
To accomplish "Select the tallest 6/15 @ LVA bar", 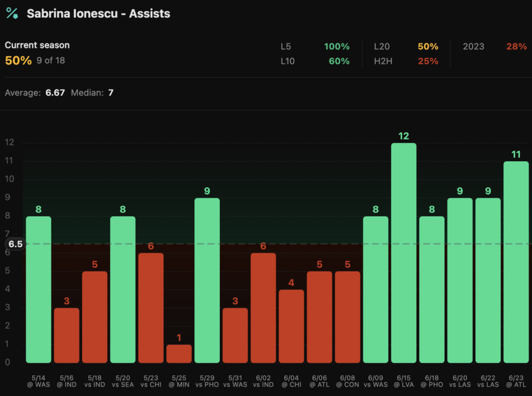I will [404, 253].
